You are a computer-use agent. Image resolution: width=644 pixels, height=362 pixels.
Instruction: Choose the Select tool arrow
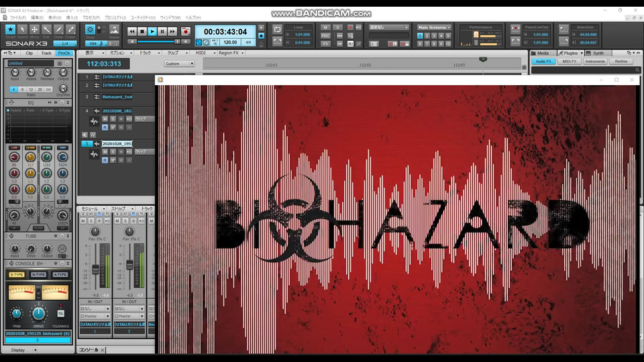(23, 29)
